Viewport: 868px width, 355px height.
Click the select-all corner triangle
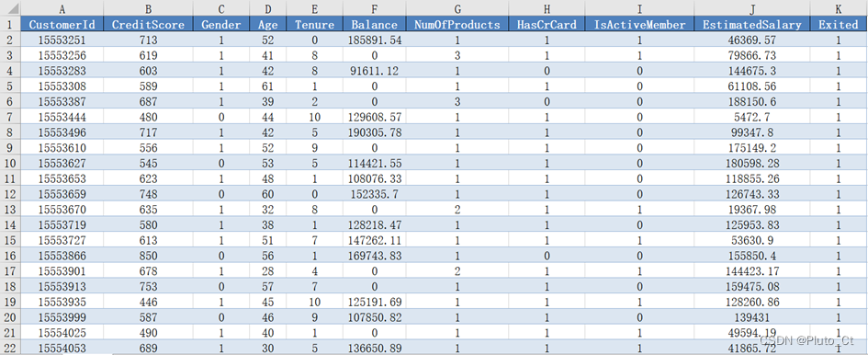(10, 8)
